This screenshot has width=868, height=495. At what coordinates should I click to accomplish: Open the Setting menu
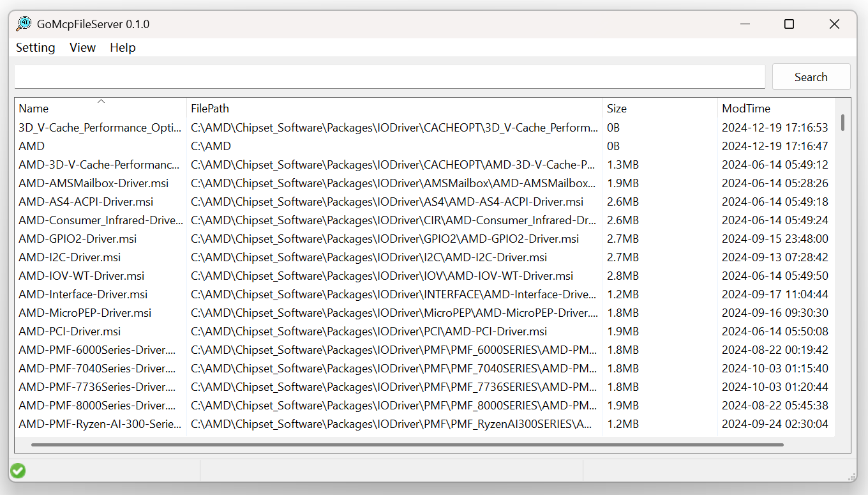click(36, 48)
